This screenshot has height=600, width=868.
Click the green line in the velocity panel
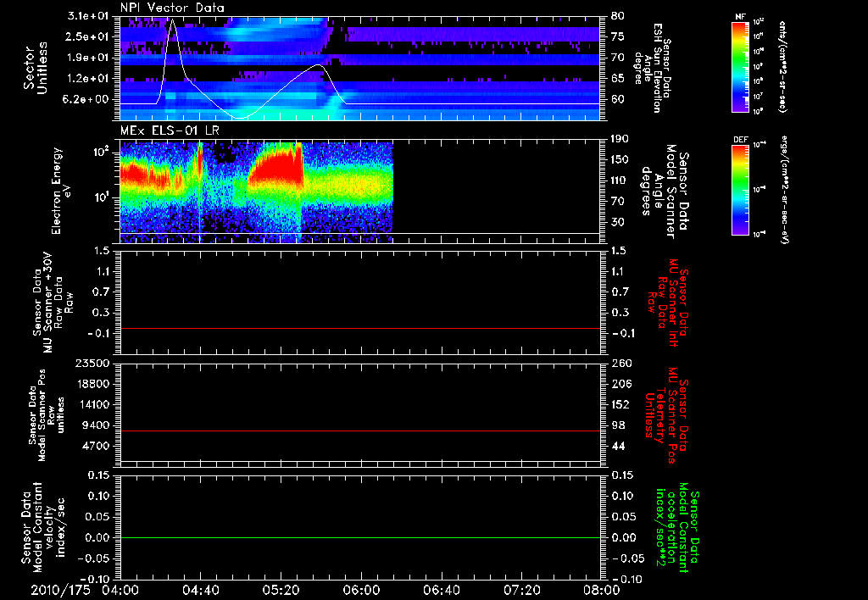pyautogui.click(x=360, y=537)
